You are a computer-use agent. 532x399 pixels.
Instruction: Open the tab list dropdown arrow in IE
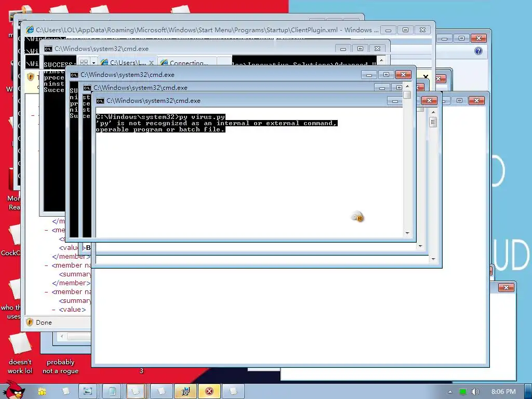(x=94, y=63)
